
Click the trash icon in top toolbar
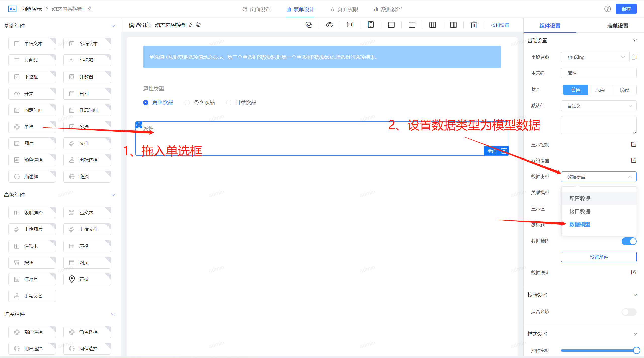click(x=474, y=25)
